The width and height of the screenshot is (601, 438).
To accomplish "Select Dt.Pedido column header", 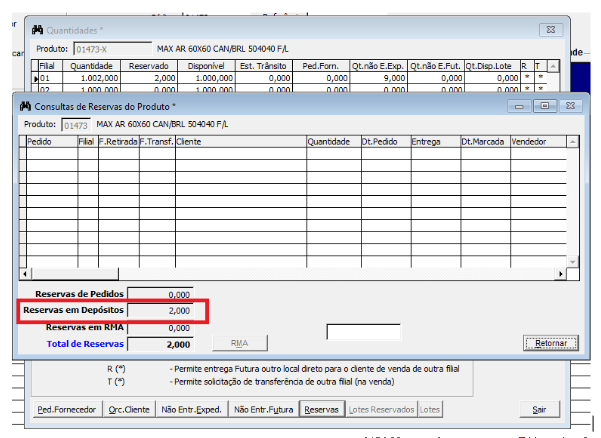I will click(x=386, y=142).
